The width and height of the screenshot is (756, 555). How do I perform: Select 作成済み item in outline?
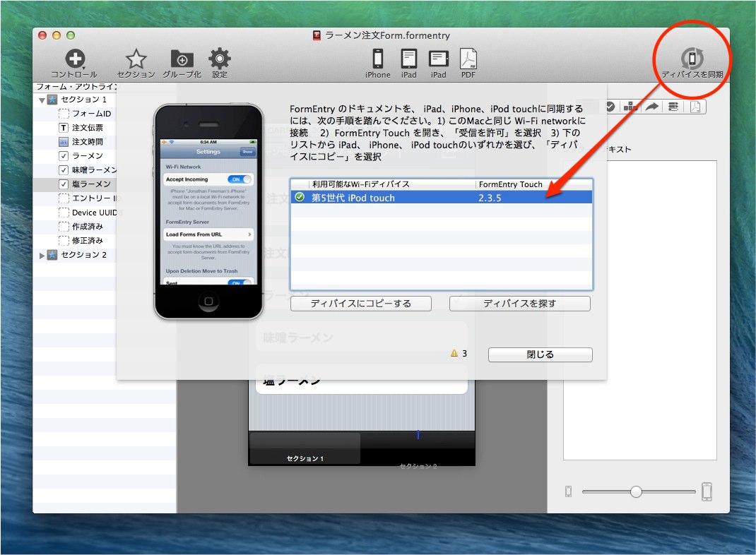(81, 227)
